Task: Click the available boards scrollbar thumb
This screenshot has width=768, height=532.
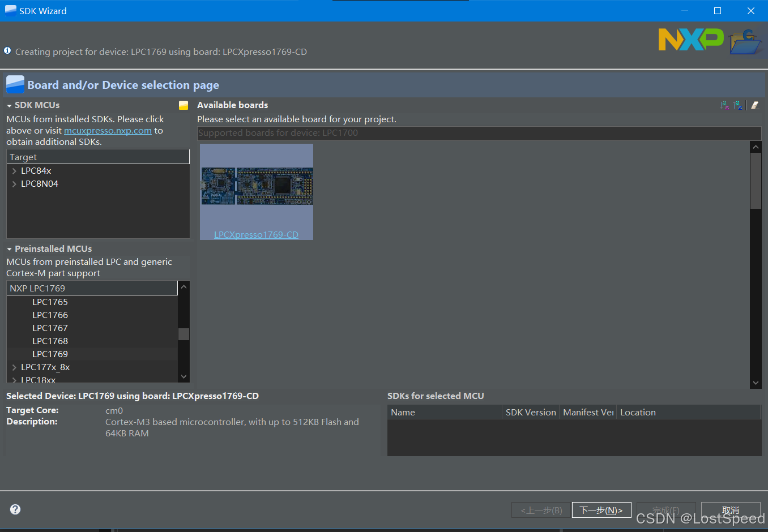Action: [x=756, y=181]
